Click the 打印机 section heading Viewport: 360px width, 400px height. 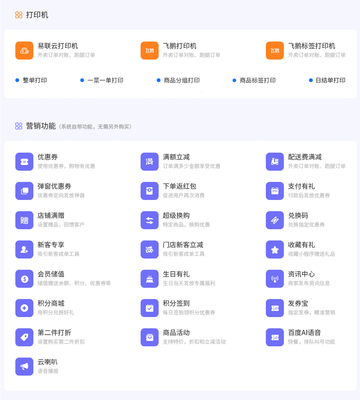click(x=37, y=15)
